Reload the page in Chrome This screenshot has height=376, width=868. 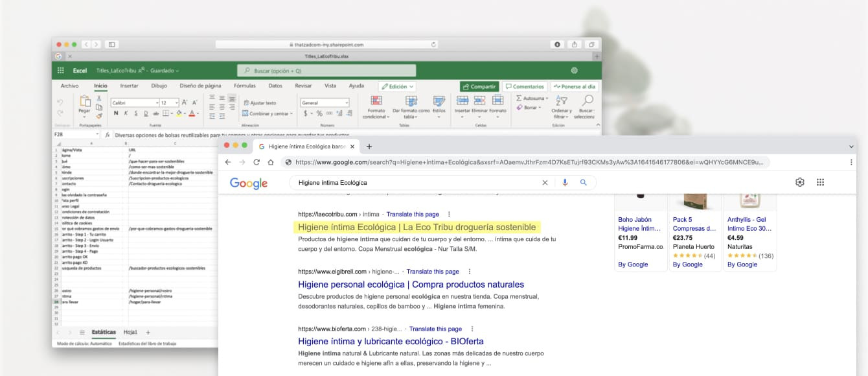[x=257, y=163]
